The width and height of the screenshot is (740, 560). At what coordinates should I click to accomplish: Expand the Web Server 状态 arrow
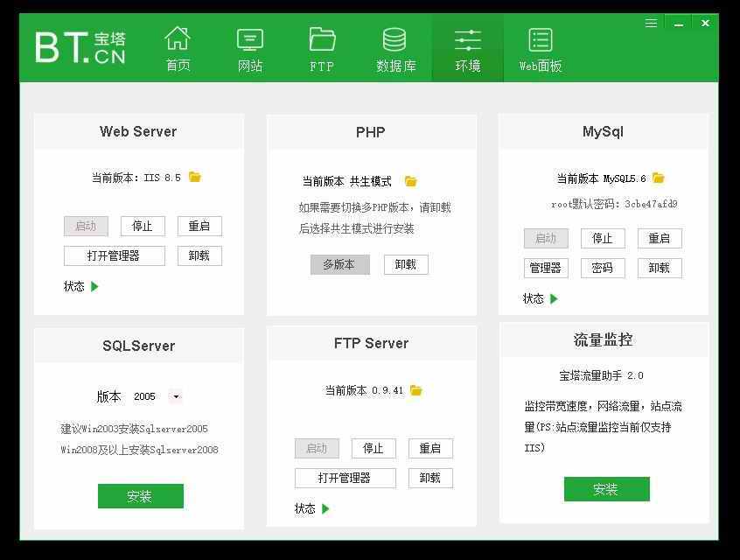94,286
